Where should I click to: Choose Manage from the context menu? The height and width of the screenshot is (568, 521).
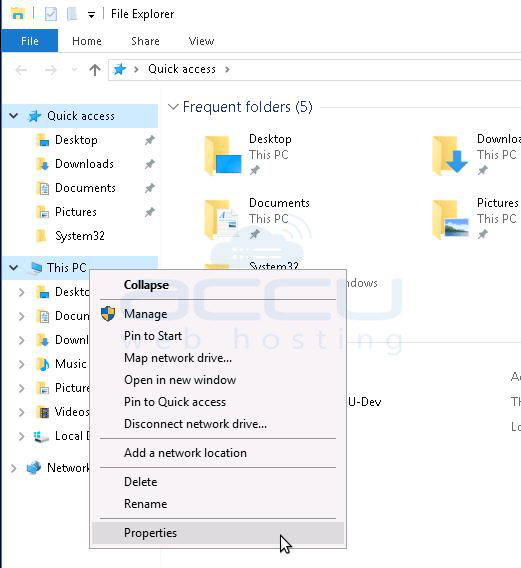(x=218, y=314)
